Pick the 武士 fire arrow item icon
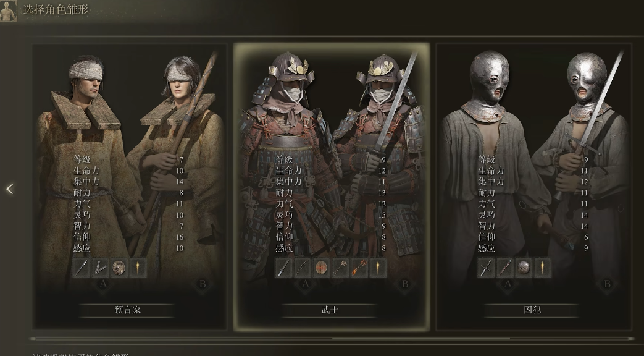The width and height of the screenshot is (644, 356). click(359, 268)
